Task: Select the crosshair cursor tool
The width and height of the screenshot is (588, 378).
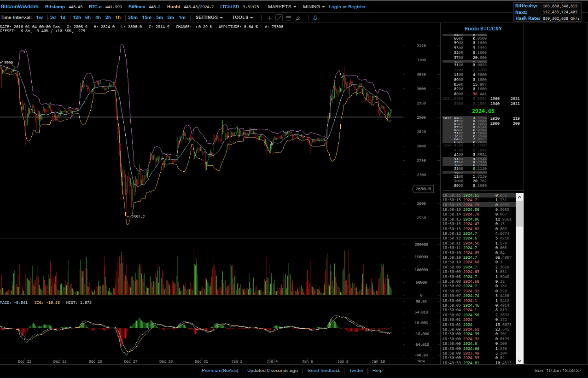Action: pos(270,18)
